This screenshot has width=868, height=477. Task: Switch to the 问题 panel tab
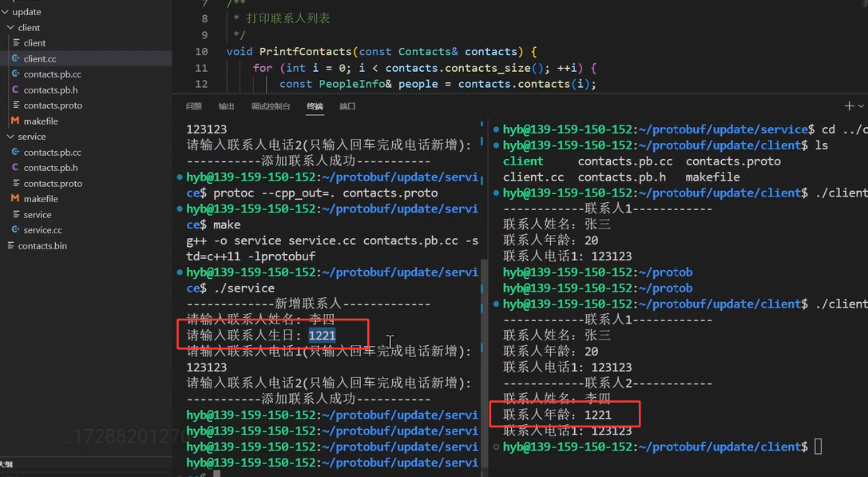click(x=194, y=106)
